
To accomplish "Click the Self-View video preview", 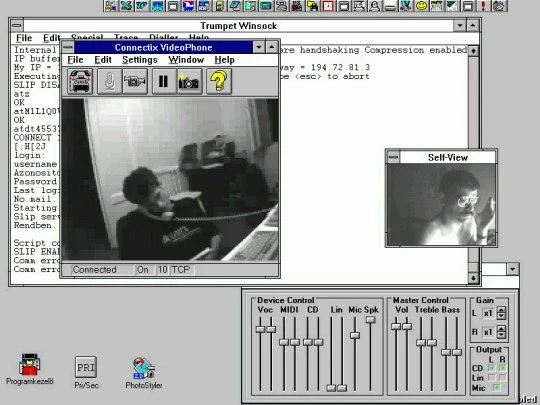I will tap(441, 204).
